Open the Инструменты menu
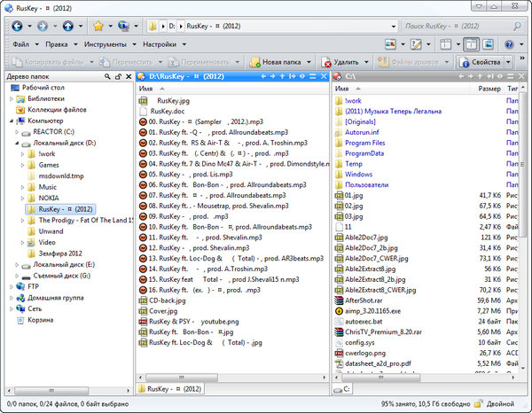Image resolution: width=532 pixels, height=413 pixels. tap(106, 43)
